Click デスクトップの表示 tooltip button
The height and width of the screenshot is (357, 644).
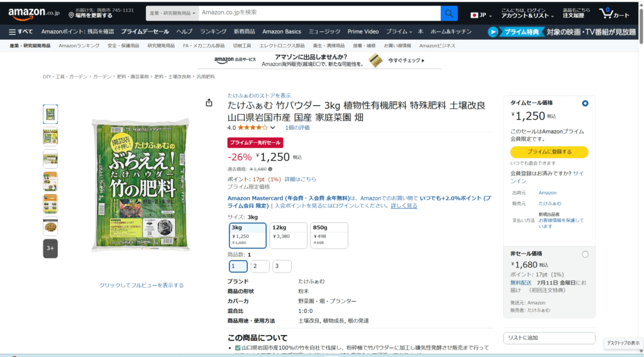[x=623, y=343]
